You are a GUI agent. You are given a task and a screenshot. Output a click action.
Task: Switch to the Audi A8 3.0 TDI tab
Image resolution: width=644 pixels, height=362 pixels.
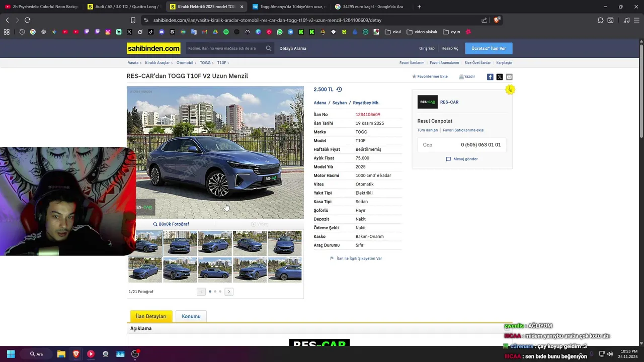[x=124, y=7]
